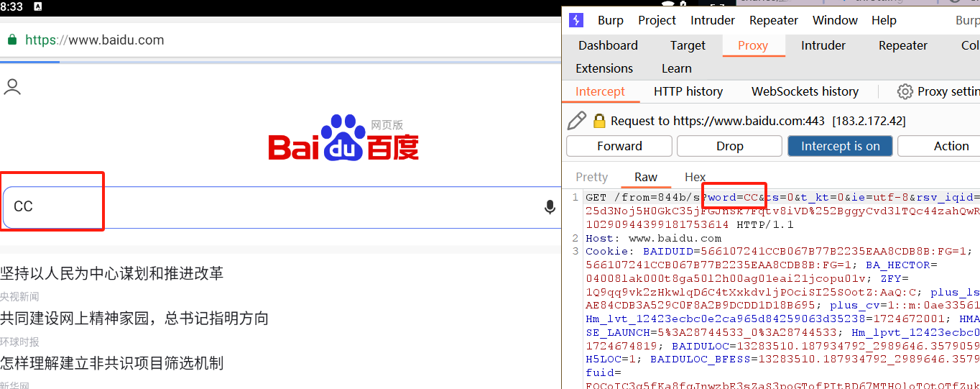Select the Proxy tab
980x389 pixels.
tap(753, 45)
